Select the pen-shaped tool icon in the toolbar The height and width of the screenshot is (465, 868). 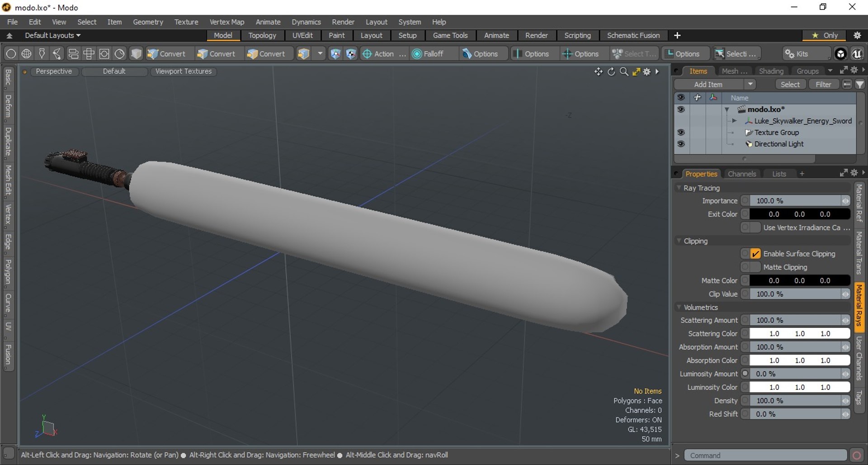[x=42, y=54]
